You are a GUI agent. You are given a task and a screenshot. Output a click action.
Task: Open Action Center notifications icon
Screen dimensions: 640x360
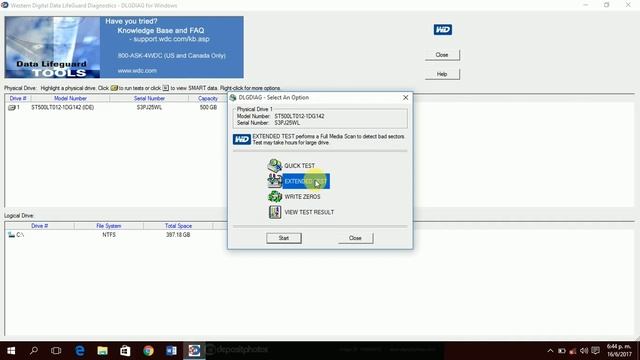(x=596, y=351)
